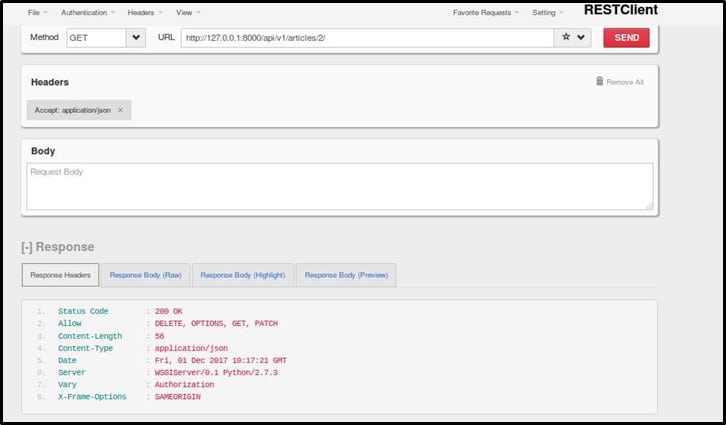Open the Setting menu
726x425 pixels.
[547, 13]
